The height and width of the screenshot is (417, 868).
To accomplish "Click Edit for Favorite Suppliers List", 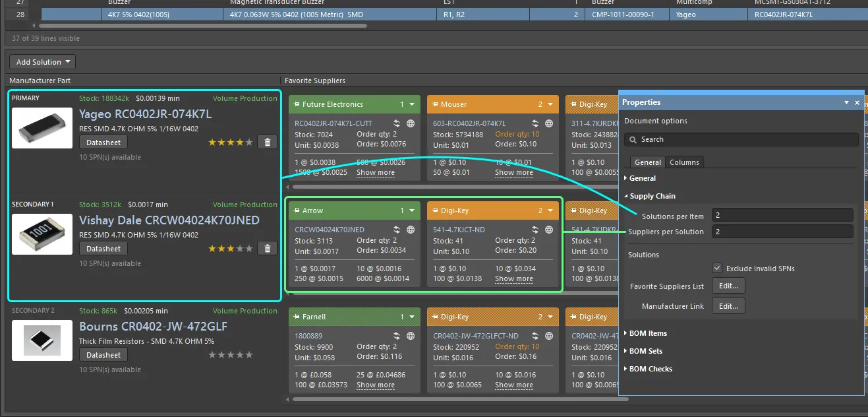I will pos(728,286).
